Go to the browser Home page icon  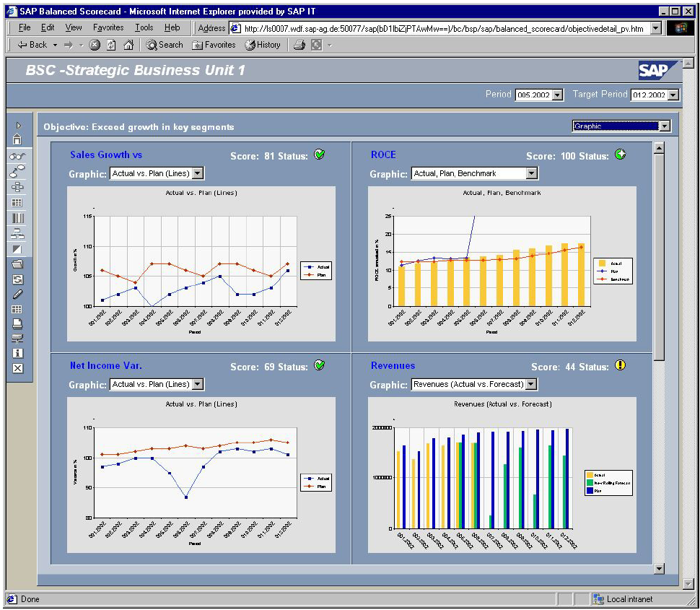coord(128,45)
